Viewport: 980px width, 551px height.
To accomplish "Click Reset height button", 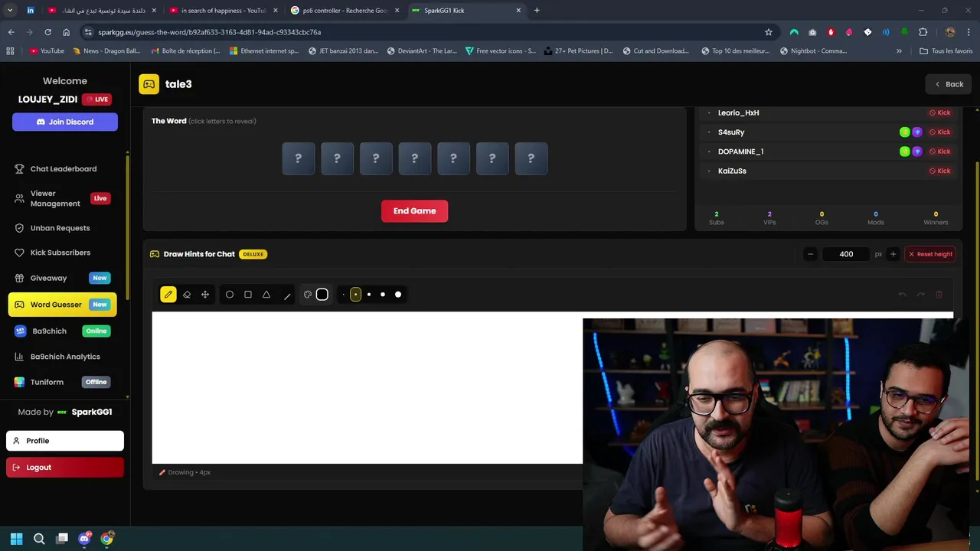I will 929,254.
